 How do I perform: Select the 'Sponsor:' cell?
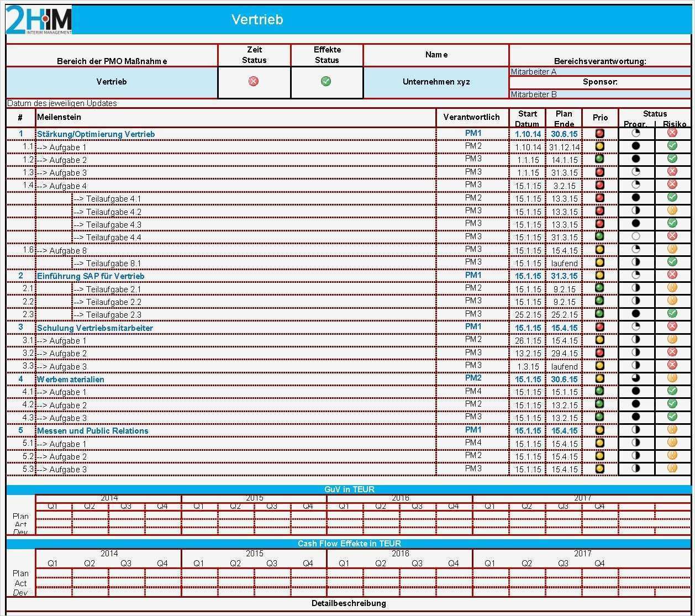coord(600,82)
